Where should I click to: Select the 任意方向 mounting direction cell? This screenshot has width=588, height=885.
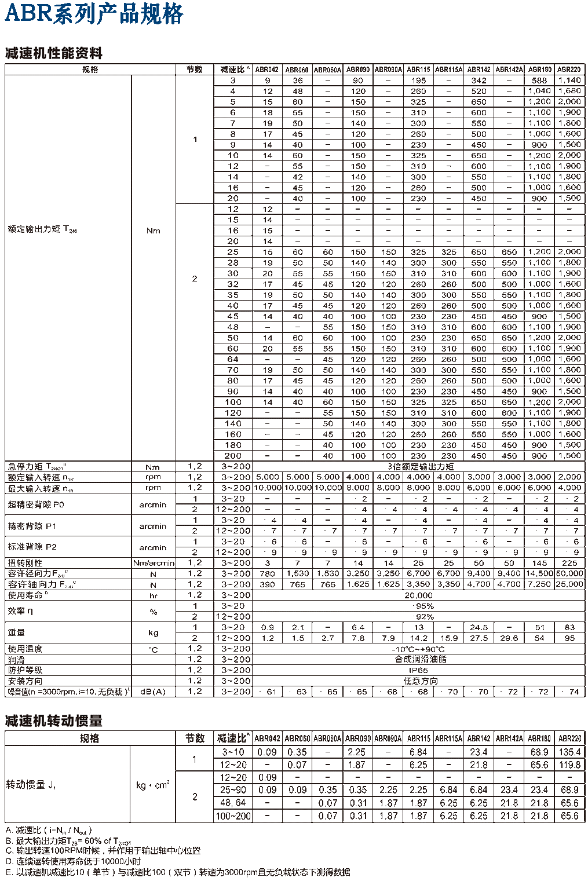[x=420, y=681]
